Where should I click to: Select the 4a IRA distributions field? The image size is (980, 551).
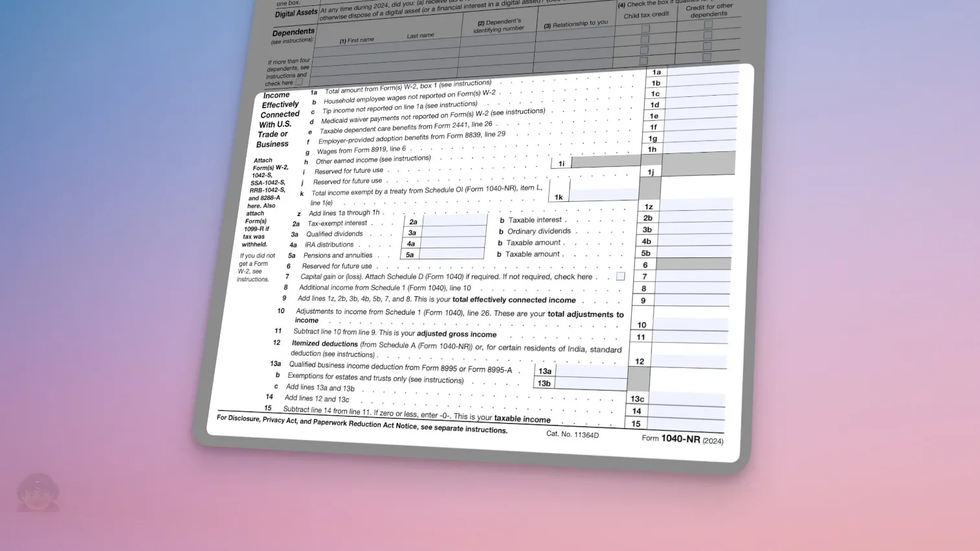point(452,243)
